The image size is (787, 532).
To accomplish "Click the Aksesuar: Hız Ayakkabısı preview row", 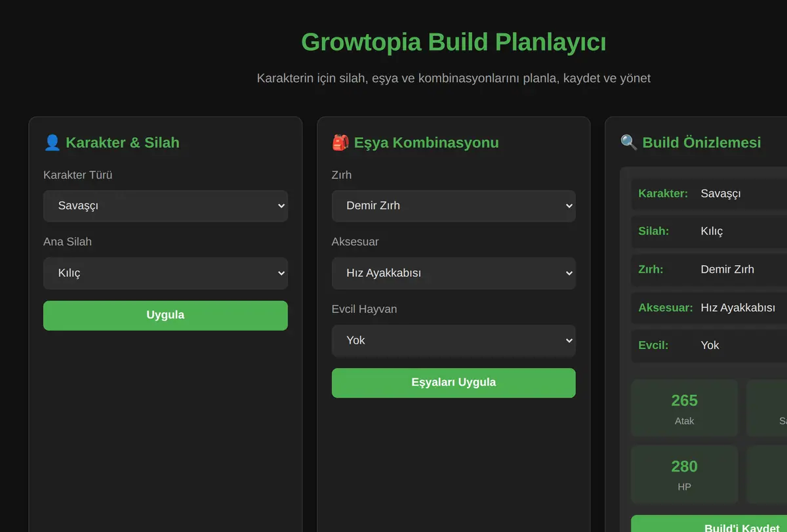I will click(709, 308).
